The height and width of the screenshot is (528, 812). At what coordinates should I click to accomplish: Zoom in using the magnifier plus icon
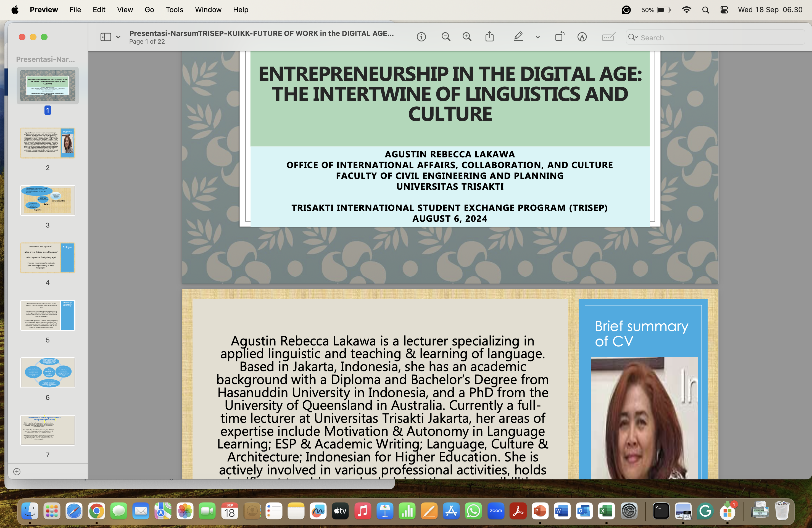(x=467, y=37)
